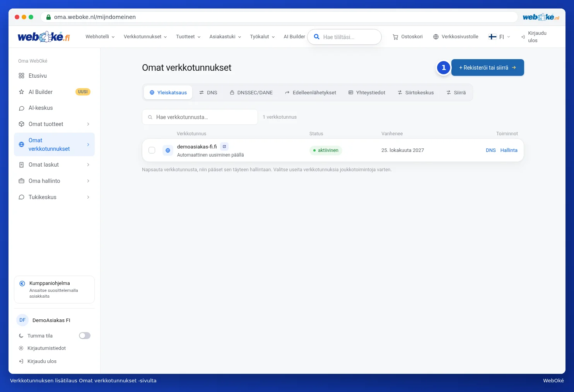Open Etusivu in the sidebar

click(54, 76)
